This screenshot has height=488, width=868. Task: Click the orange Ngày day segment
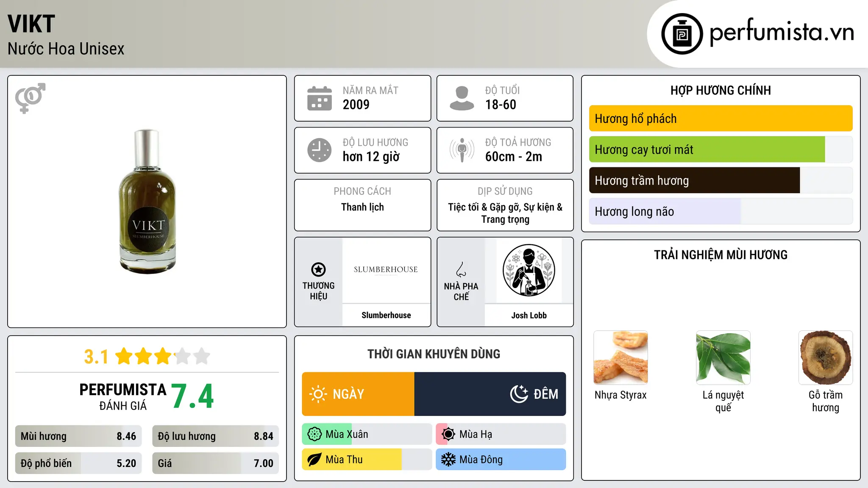[x=358, y=394]
